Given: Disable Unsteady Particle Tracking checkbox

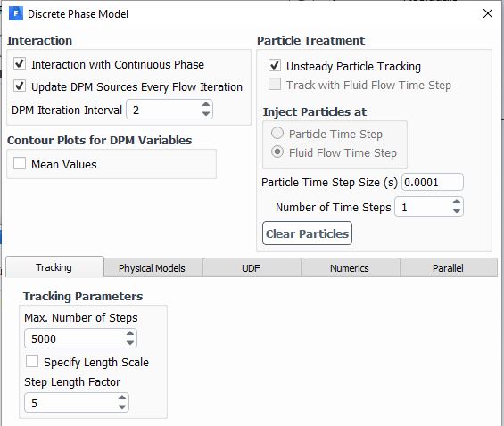Looking at the screenshot, I should pos(275,65).
